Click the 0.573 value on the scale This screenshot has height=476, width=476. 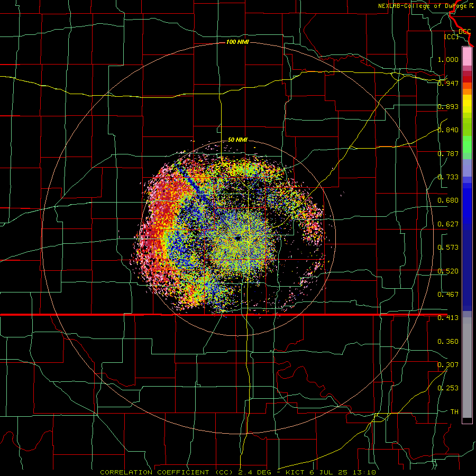pyautogui.click(x=448, y=248)
